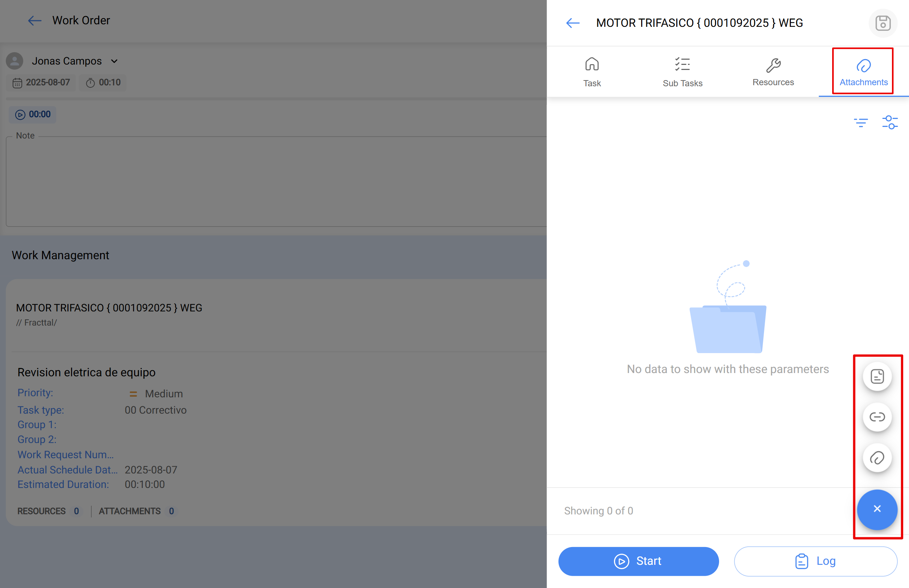Select the Task tab
This screenshot has height=588, width=909.
[x=592, y=72]
